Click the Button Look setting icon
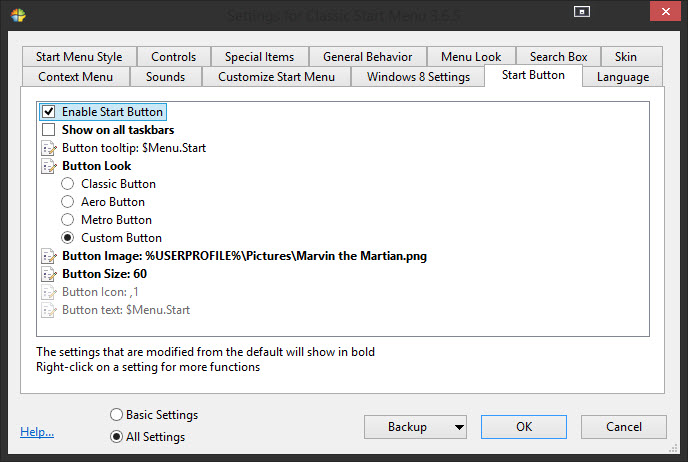 pos(49,166)
